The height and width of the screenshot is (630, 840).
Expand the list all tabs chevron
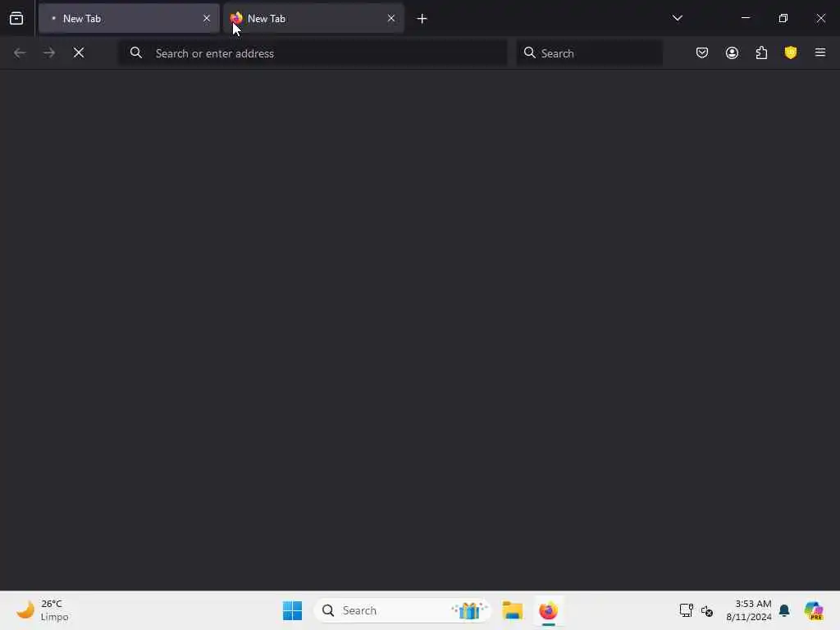pos(677,18)
